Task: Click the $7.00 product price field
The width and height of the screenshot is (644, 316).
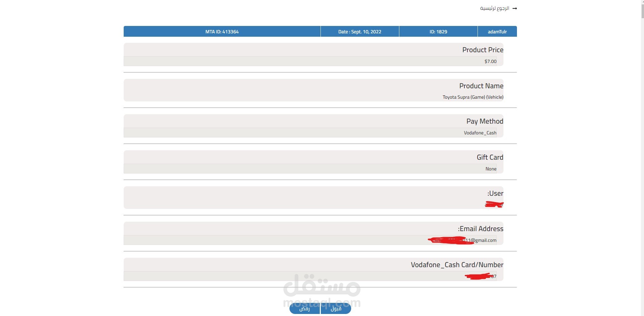Action: tap(310, 61)
